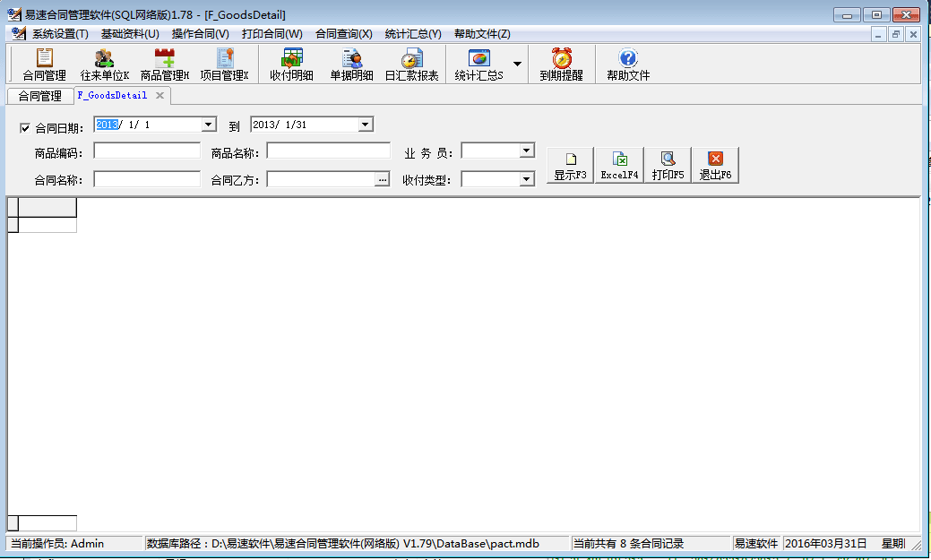Open the 合同查询(X) menu
Viewport: 931px width, 560px height.
tap(344, 34)
